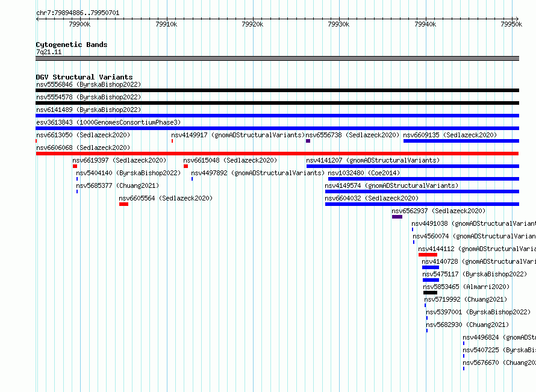Select the nsv5554578 black variant bar
Screen dimensions: 536x392
pyautogui.click(x=277, y=103)
